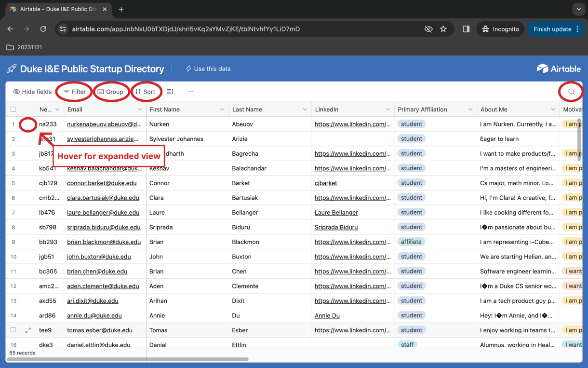The width and height of the screenshot is (588, 368).
Task: Click the browser address bar URL
Action: 186,29
